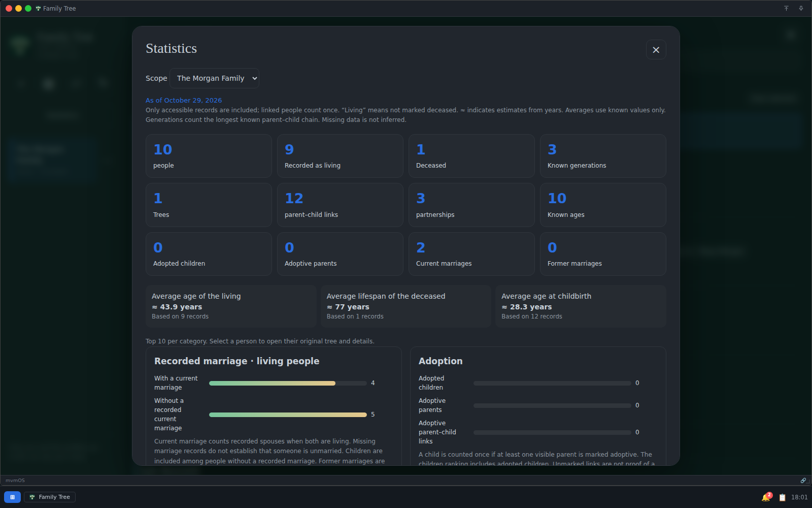Open the clipboard icon in system tray
The image size is (812, 508).
pyautogui.click(x=782, y=497)
